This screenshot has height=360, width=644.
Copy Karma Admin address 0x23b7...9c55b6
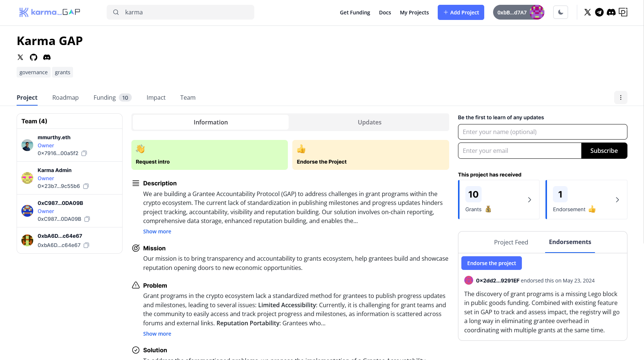pyautogui.click(x=86, y=186)
